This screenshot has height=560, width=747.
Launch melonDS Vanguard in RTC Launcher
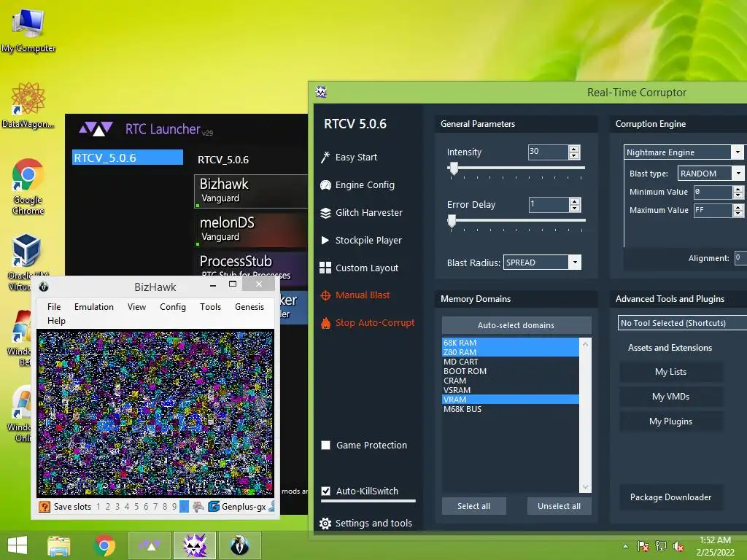point(251,230)
